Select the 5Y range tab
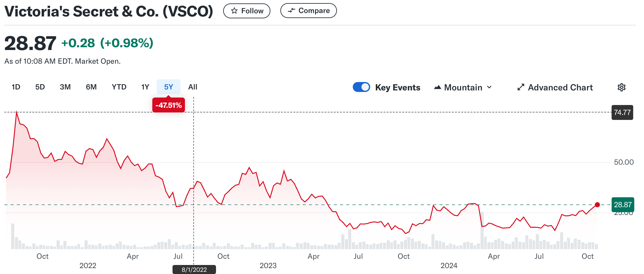This screenshot has width=644, height=274. pyautogui.click(x=168, y=87)
